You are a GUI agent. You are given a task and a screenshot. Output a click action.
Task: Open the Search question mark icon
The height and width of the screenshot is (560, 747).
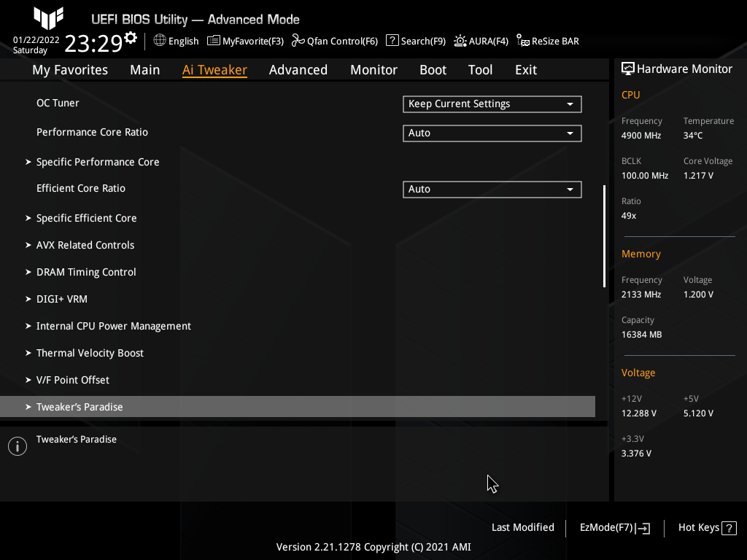click(x=392, y=41)
